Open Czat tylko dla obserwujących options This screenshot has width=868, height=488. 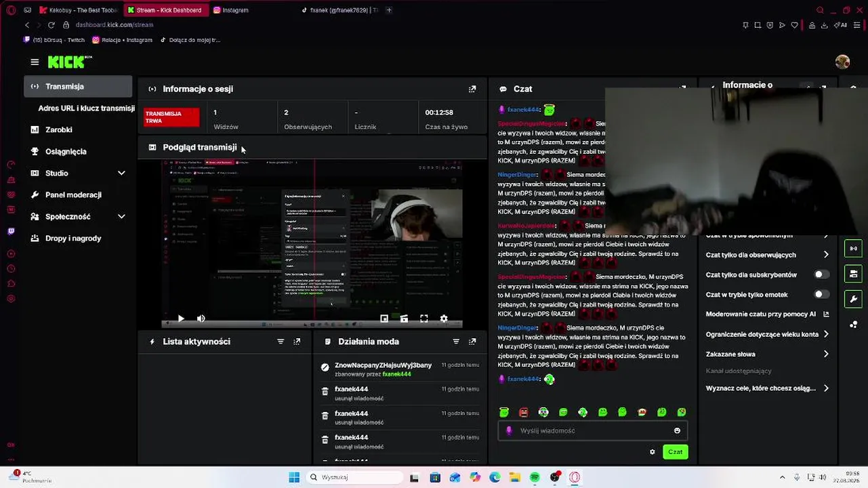[x=767, y=255]
